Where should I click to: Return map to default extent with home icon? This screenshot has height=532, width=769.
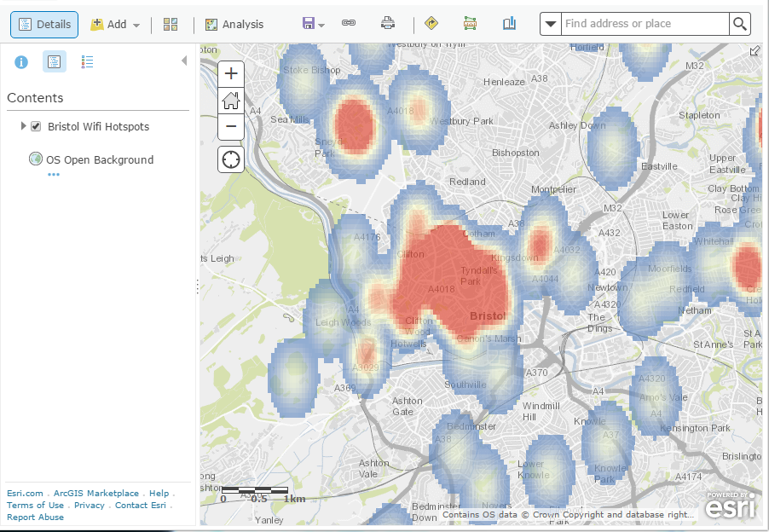[230, 101]
